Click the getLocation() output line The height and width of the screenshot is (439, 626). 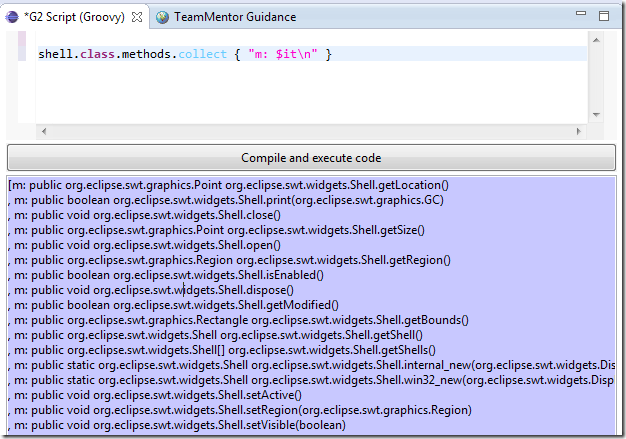click(230, 185)
